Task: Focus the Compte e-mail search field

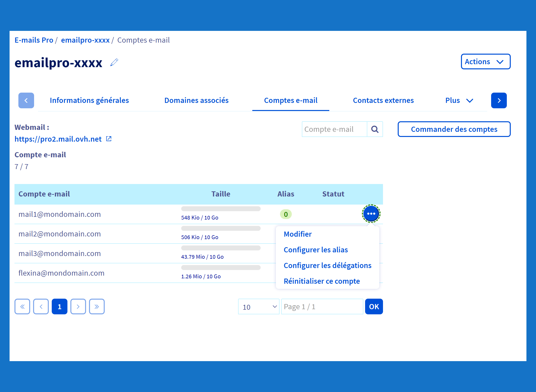Action: tap(334, 129)
